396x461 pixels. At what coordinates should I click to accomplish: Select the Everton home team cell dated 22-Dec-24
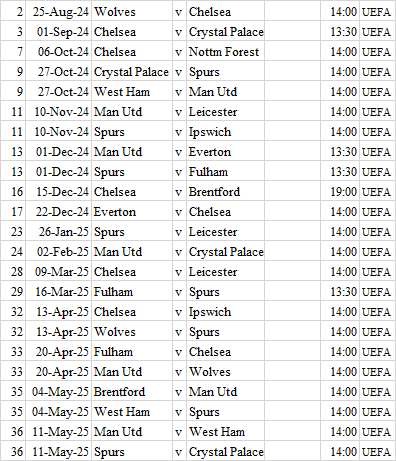pos(132,212)
